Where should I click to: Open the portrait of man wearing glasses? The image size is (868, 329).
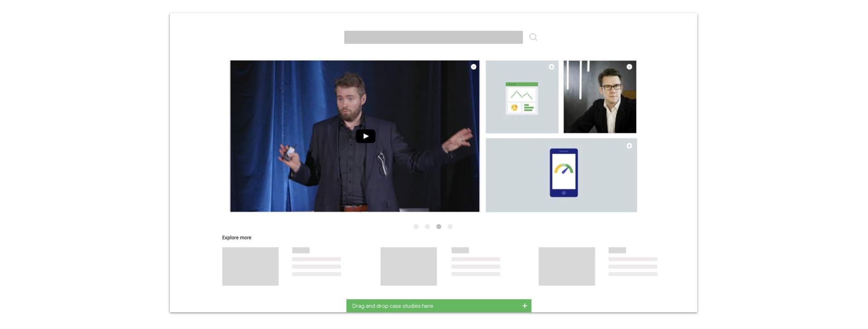(600, 97)
